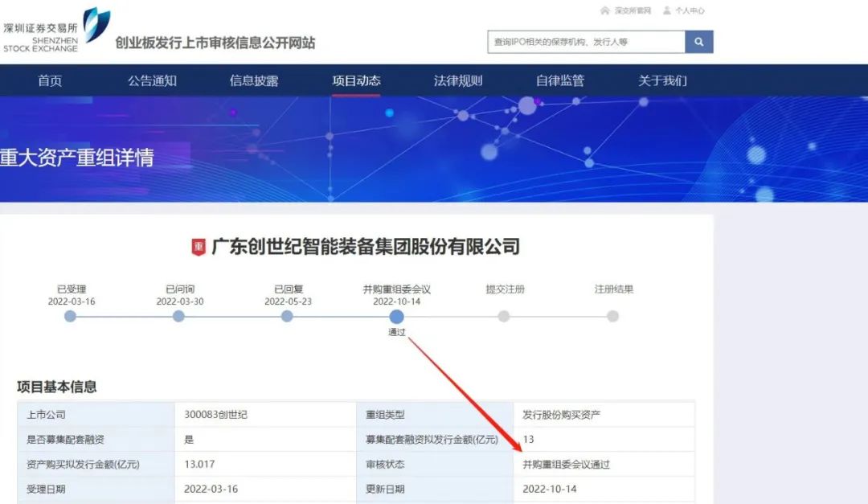Select the 已受理 timeline node dot

click(x=70, y=317)
